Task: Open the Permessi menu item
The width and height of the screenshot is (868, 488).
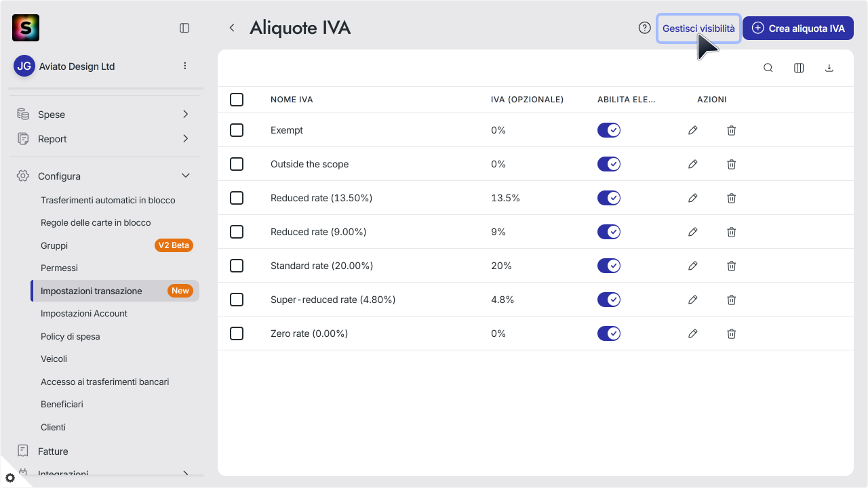Action: pyautogui.click(x=59, y=268)
